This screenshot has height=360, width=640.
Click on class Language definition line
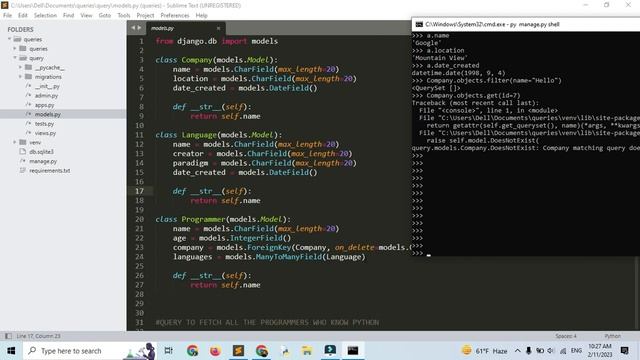(218, 135)
